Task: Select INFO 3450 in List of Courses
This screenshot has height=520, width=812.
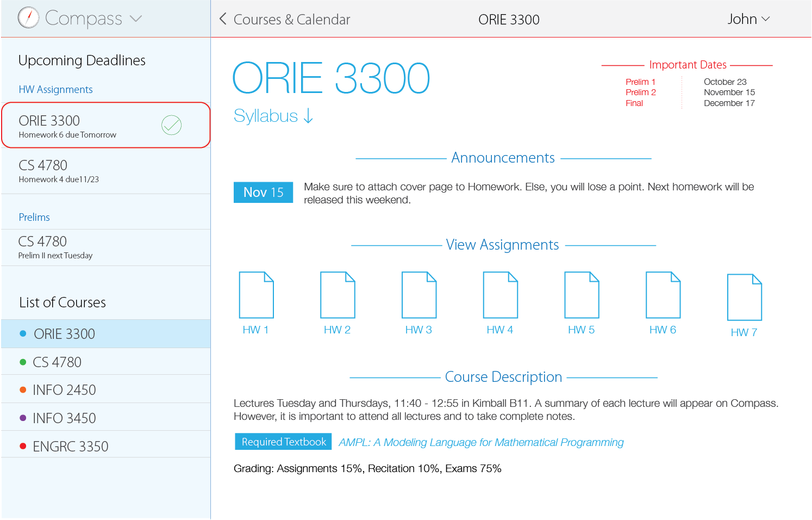Action: 106,418
